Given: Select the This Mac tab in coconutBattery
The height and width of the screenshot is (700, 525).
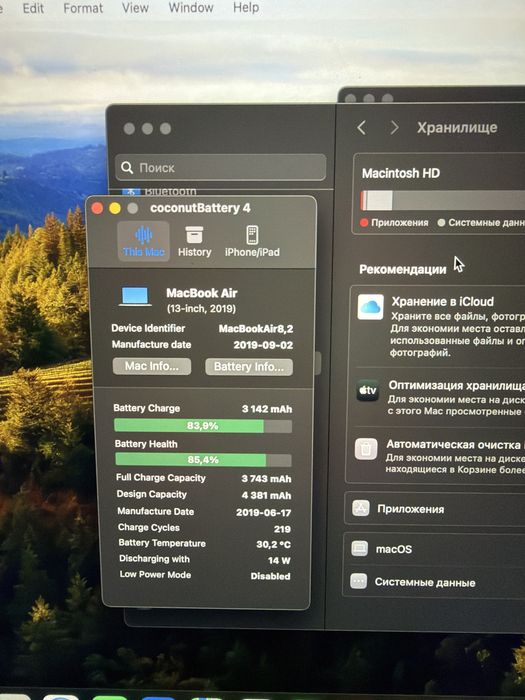Looking at the screenshot, I should point(143,241).
